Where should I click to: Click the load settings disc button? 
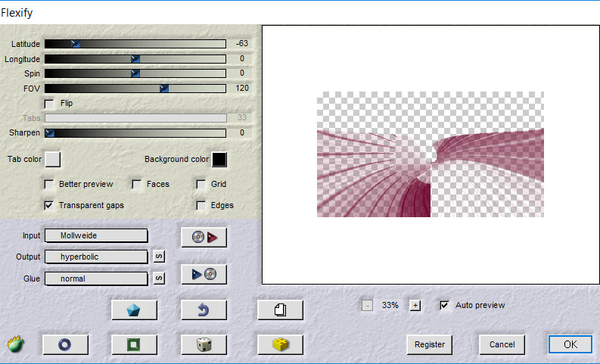coord(204,237)
